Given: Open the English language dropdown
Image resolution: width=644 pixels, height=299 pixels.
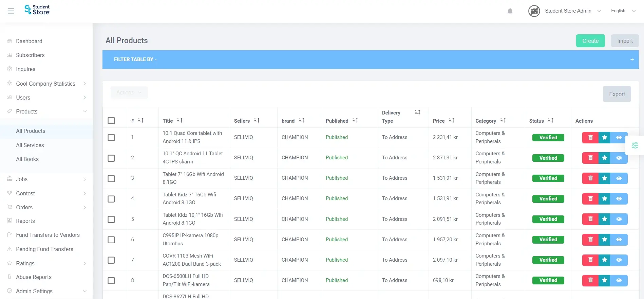Looking at the screenshot, I should pyautogui.click(x=623, y=11).
